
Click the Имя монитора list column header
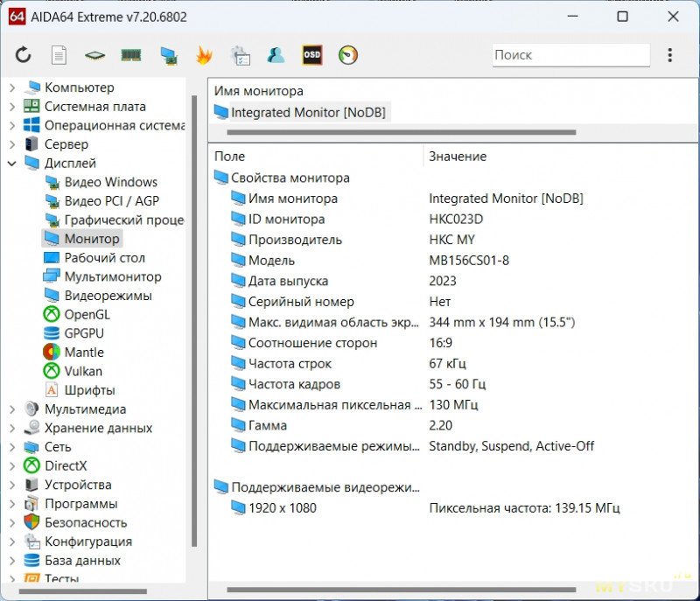click(x=258, y=91)
